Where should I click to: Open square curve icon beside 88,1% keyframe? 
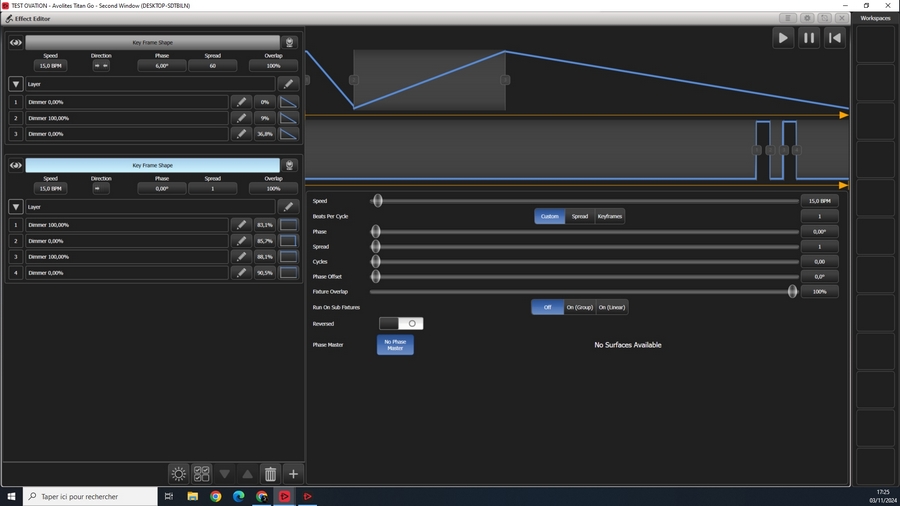288,256
